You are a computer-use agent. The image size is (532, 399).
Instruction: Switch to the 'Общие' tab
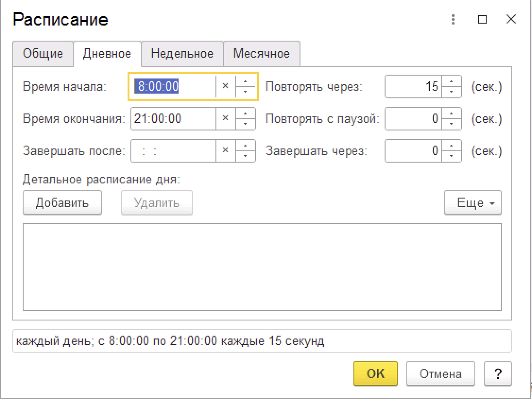pos(43,54)
